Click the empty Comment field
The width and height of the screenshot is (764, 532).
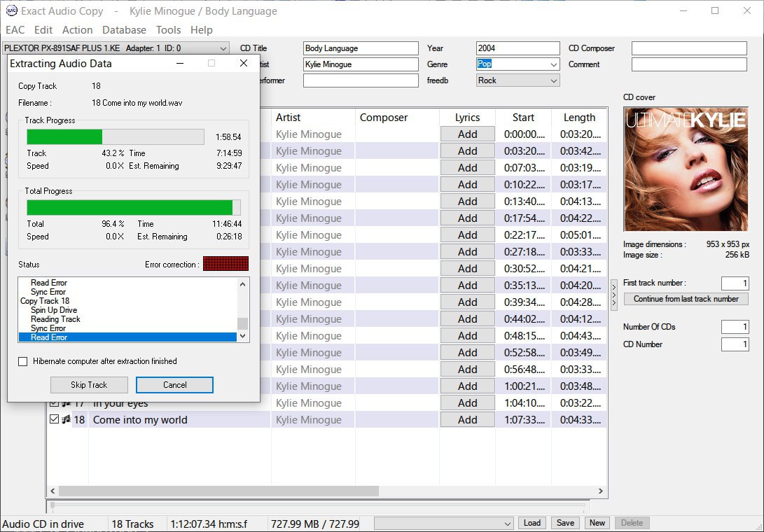(689, 64)
